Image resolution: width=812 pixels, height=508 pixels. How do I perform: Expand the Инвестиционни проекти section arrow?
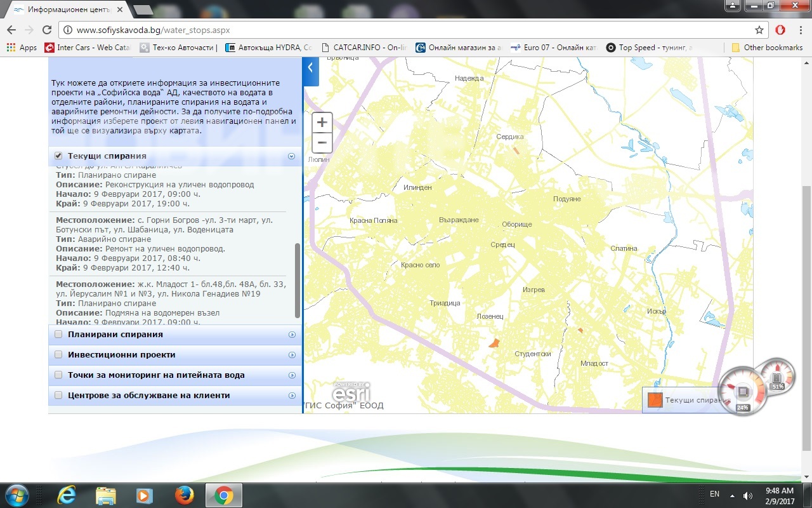(x=292, y=355)
